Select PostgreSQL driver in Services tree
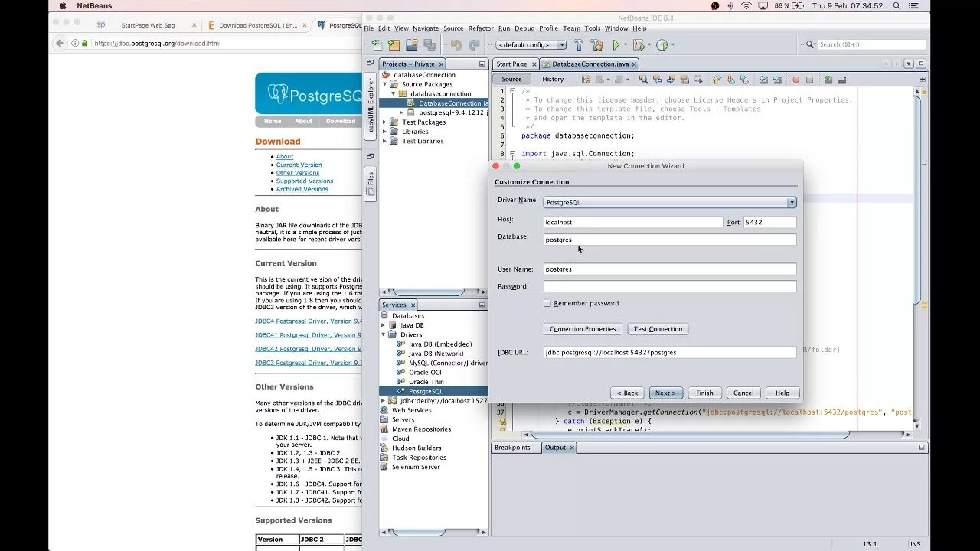This screenshot has height=551, width=980. pos(426,391)
